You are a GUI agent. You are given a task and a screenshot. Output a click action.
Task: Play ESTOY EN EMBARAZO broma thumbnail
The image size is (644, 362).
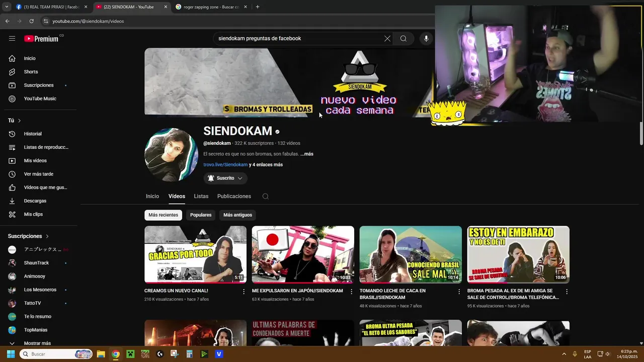coord(518,254)
